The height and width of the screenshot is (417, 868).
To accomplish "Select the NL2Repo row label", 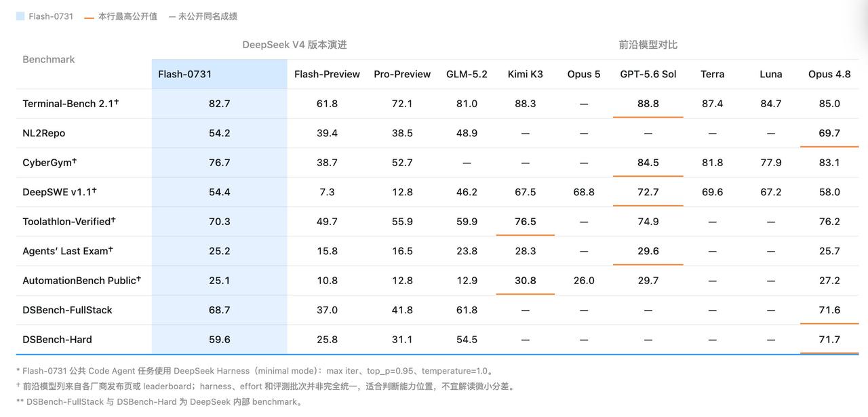I will [x=44, y=133].
